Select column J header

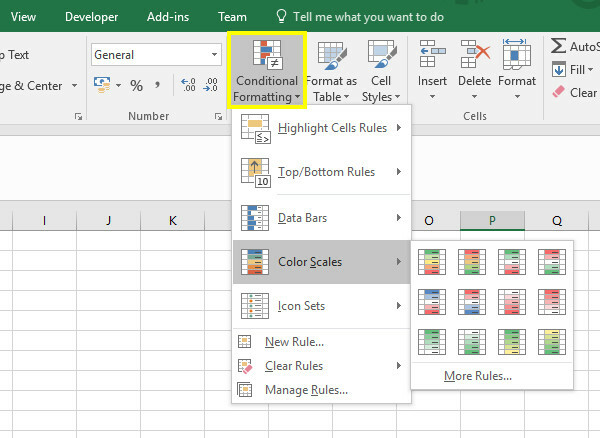point(109,220)
